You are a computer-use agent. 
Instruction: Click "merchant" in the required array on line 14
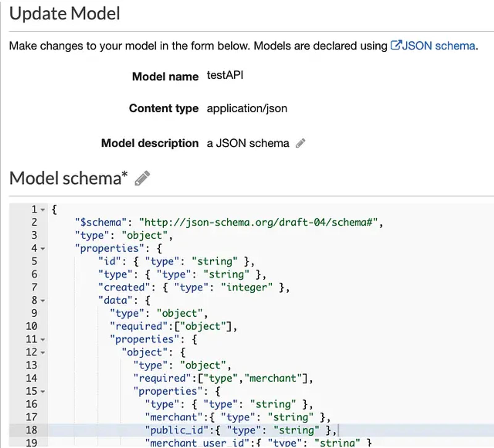[273, 378]
